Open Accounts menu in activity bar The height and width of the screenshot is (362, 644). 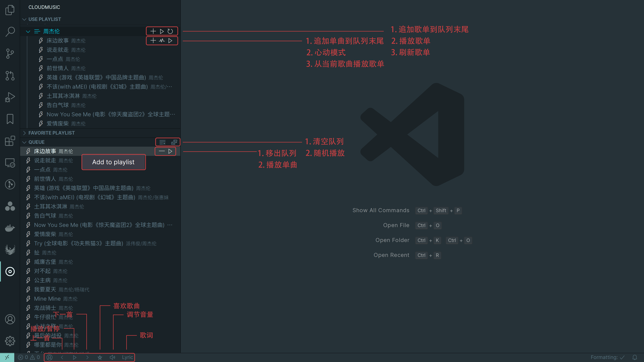(10, 319)
